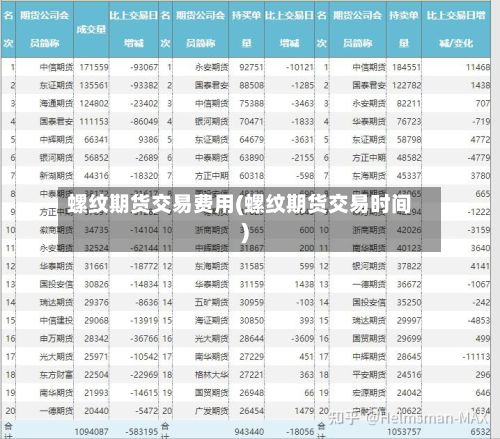Click 格林大华 company name cell
The width and height of the screenshot is (500, 439).
(212, 375)
